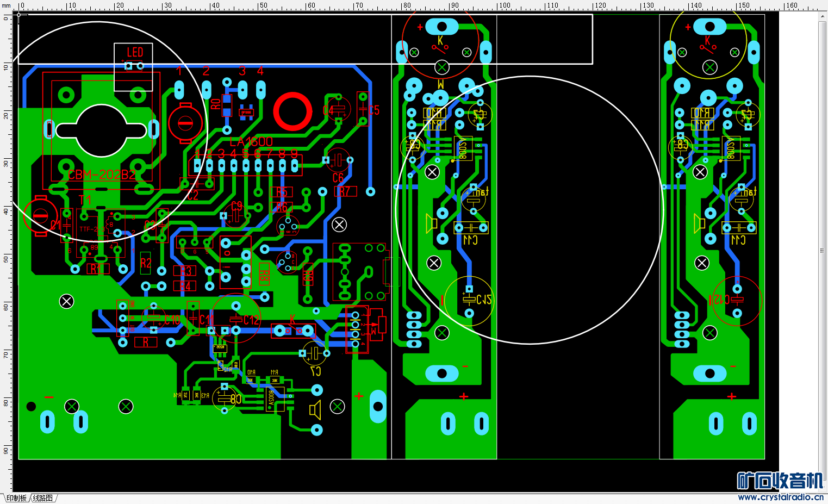828x504 pixels.
Task: Select the CBM-202B2 tuning capacitor label
Action: tap(102, 175)
